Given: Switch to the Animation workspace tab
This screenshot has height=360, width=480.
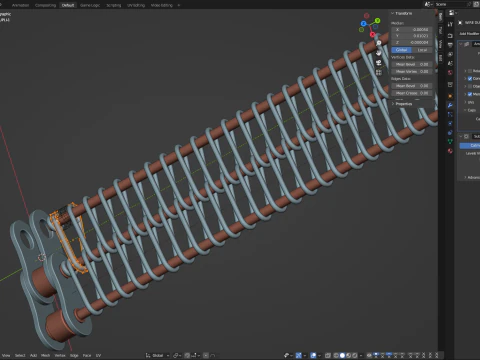Looking at the screenshot, I should pyautogui.click(x=20, y=5).
